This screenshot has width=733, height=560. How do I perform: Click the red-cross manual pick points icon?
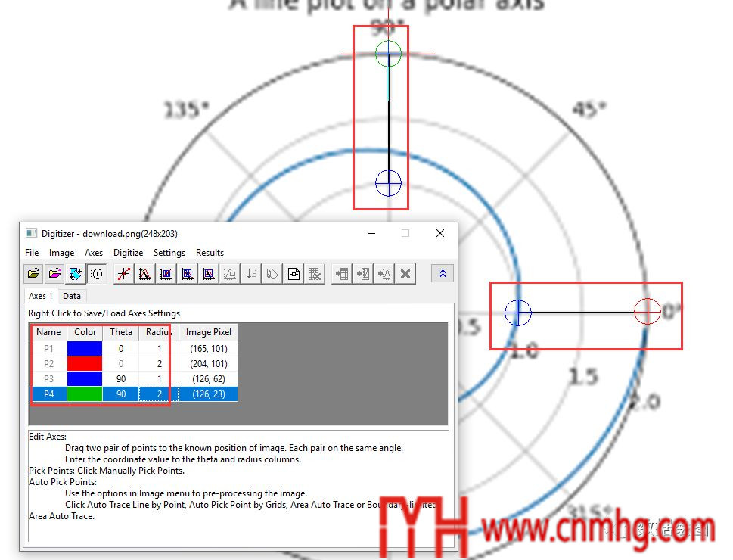124,274
